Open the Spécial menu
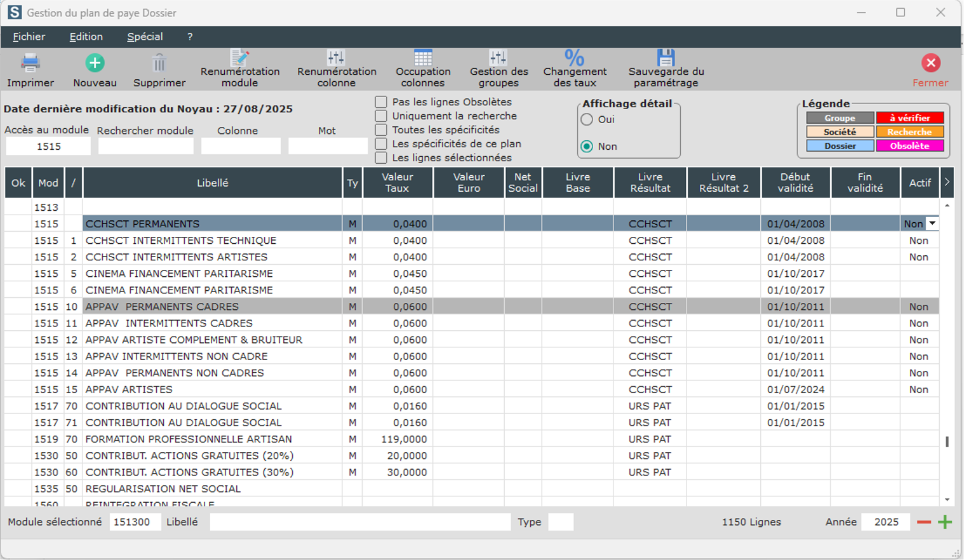 click(145, 37)
